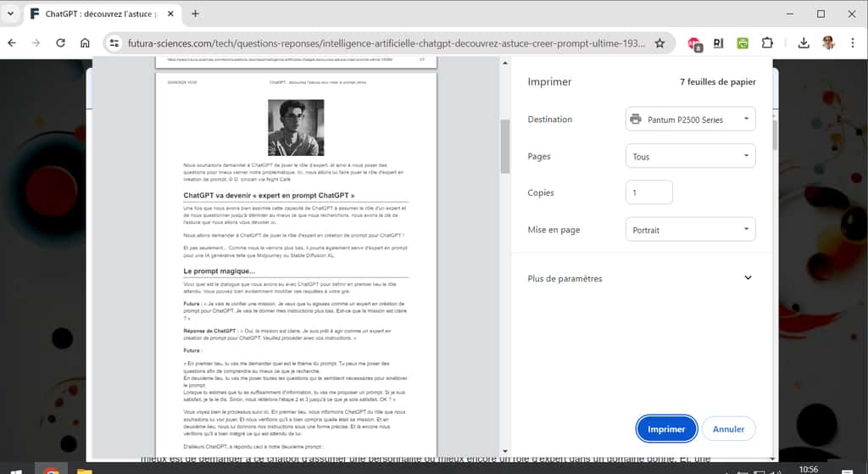Click the Annuler button
868x474 pixels.
[728, 429]
